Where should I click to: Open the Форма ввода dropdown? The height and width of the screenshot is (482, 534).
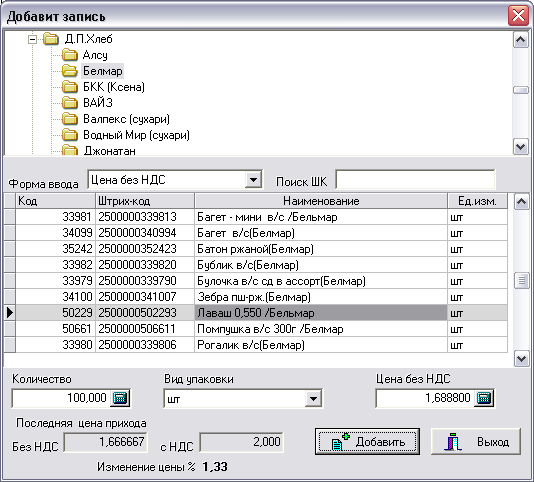point(253,180)
